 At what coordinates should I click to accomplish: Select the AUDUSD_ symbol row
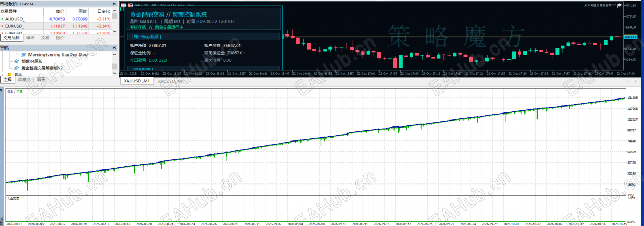click(x=56, y=19)
